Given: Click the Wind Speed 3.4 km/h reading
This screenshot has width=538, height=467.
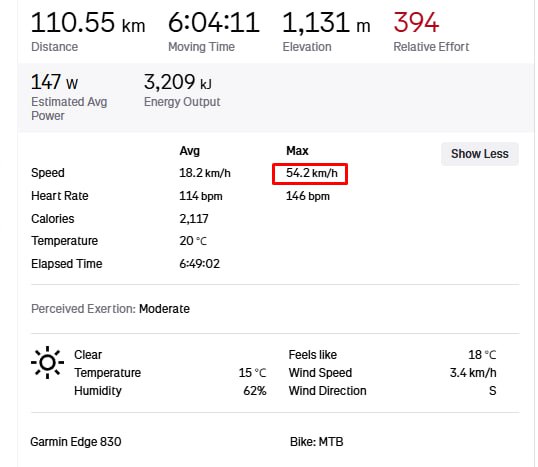Looking at the screenshot, I should point(473,373).
